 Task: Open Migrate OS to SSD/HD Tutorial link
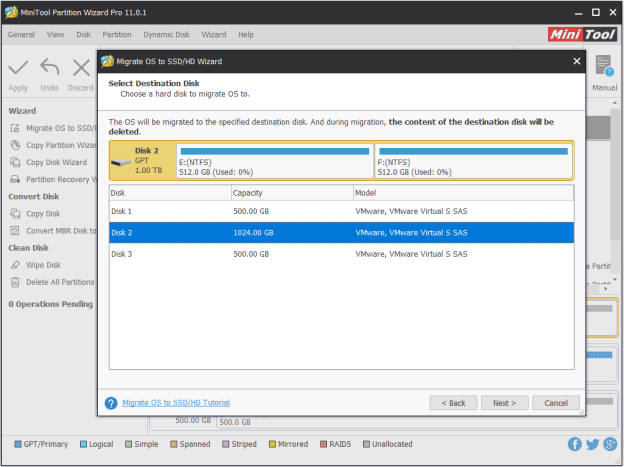[175, 403]
